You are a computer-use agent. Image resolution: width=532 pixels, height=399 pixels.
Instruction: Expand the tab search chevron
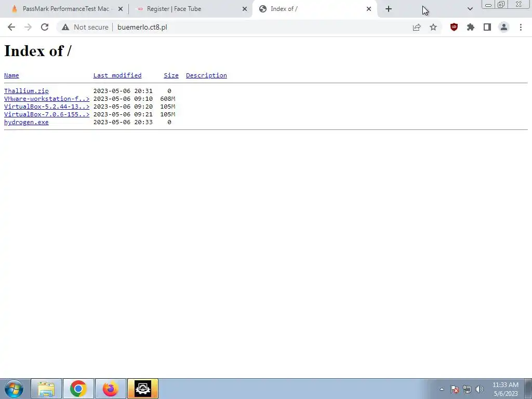click(470, 9)
